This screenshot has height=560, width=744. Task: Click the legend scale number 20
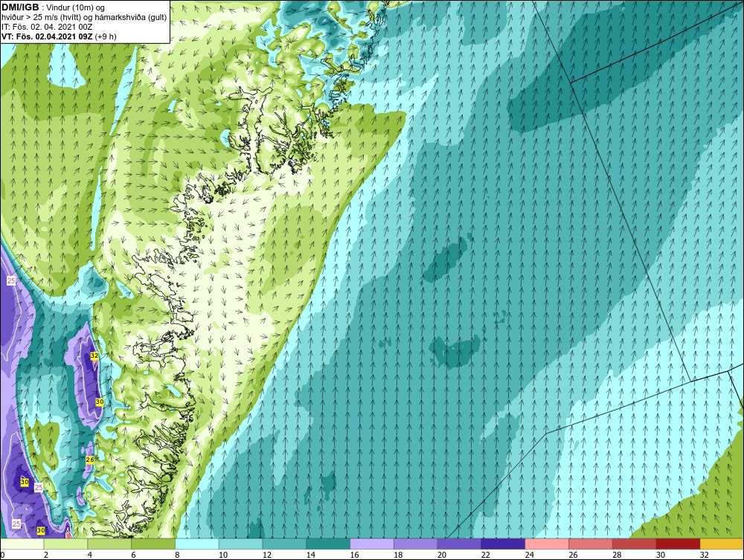click(442, 555)
